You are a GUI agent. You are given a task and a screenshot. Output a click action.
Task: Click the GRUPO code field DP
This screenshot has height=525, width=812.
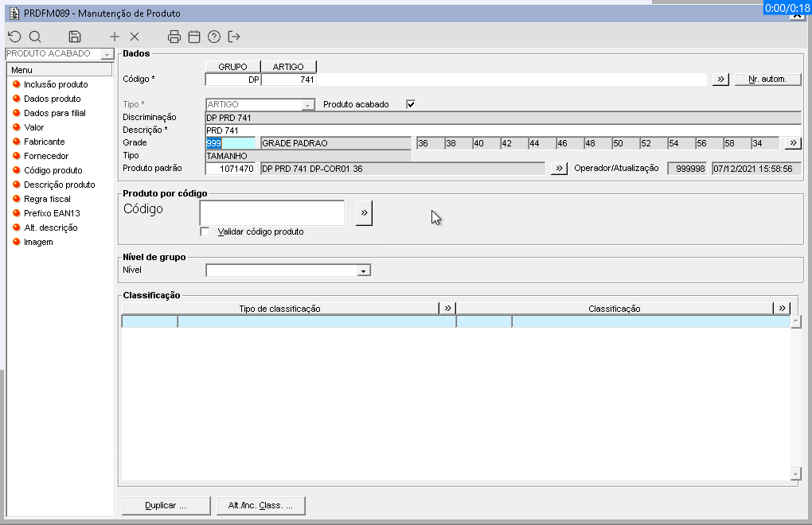click(233, 80)
